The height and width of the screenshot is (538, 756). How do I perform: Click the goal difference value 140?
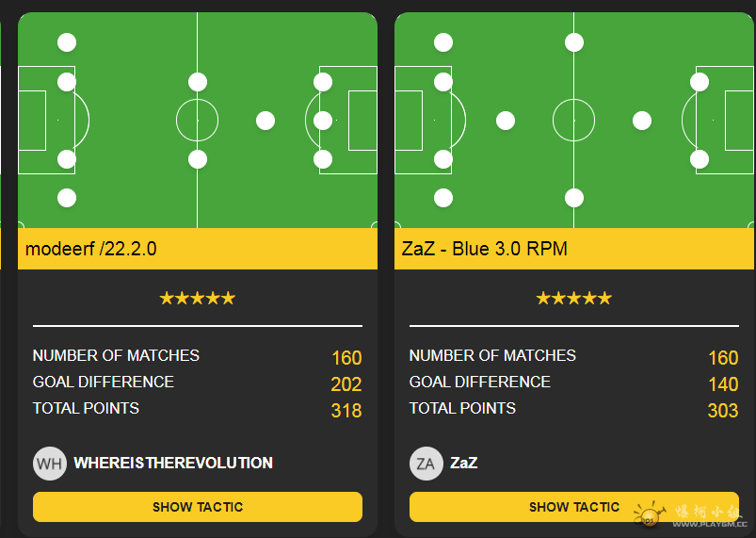pyautogui.click(x=723, y=384)
